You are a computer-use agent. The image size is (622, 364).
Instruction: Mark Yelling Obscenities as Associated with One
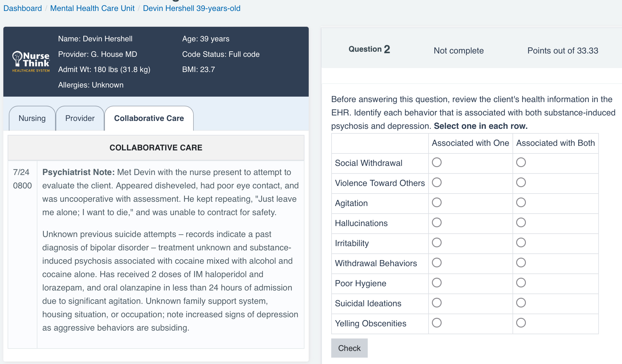tap(436, 323)
